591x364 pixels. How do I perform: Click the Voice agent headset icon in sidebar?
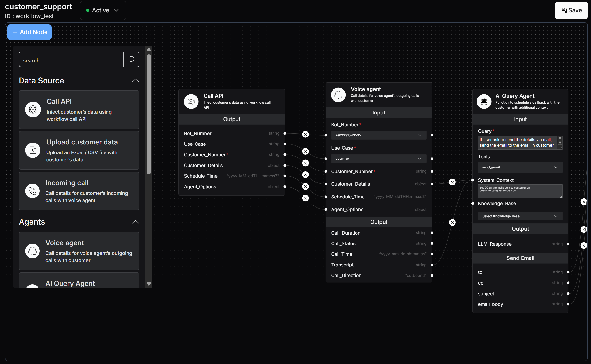point(32,251)
